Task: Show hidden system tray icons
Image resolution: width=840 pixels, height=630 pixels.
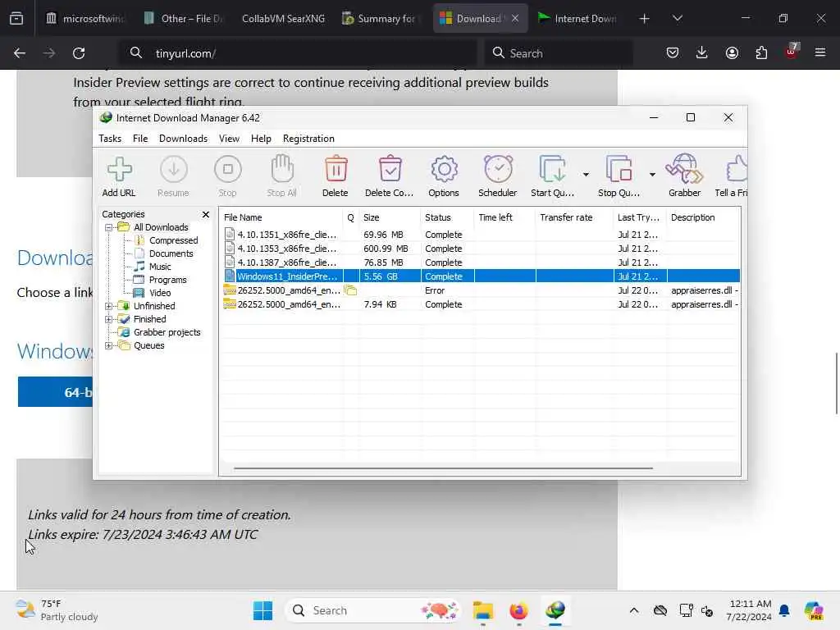Action: [x=634, y=610]
